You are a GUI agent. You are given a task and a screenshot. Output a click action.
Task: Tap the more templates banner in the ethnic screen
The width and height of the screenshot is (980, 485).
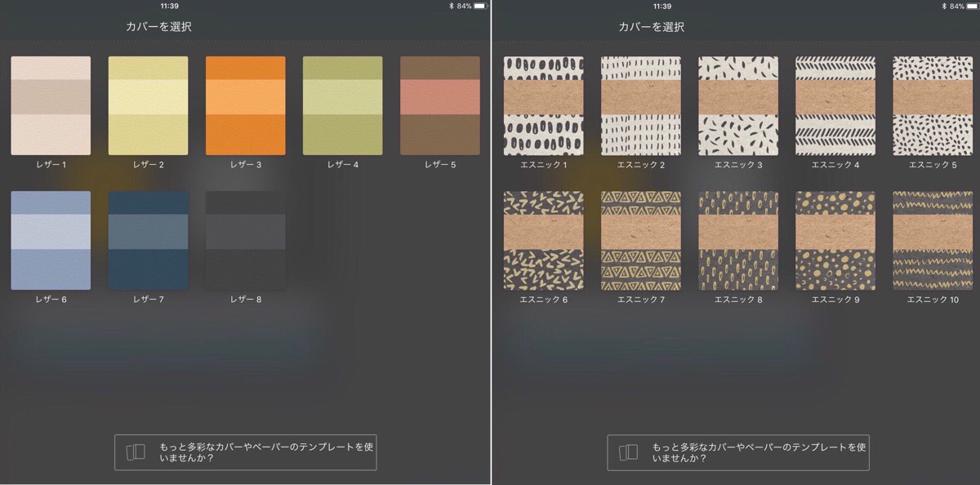pos(738,452)
